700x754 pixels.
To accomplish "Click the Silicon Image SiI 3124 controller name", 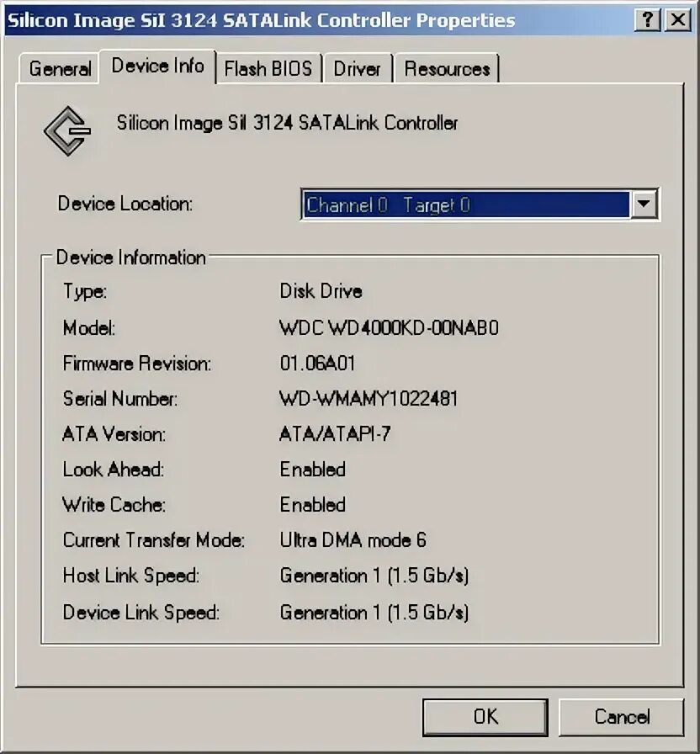I will pos(287,123).
